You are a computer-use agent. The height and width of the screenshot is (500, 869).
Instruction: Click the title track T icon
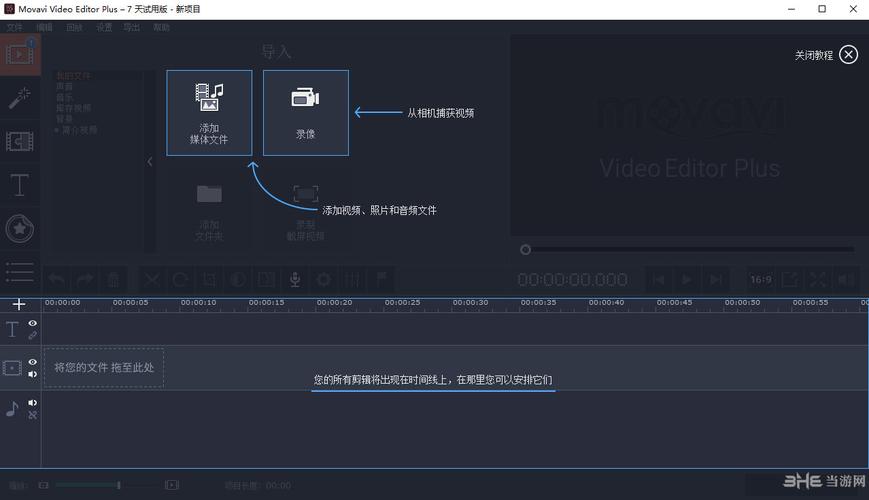12,329
